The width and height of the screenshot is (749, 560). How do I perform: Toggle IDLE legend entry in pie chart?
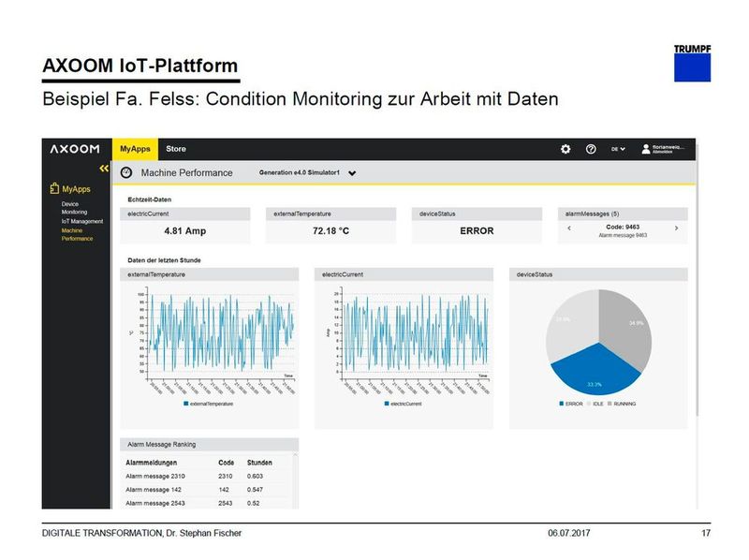[x=595, y=404]
